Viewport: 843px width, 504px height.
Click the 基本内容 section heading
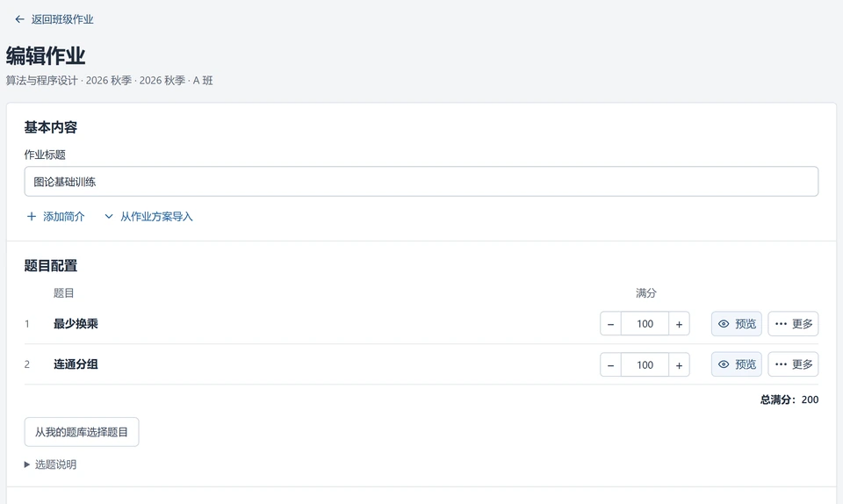pos(51,127)
